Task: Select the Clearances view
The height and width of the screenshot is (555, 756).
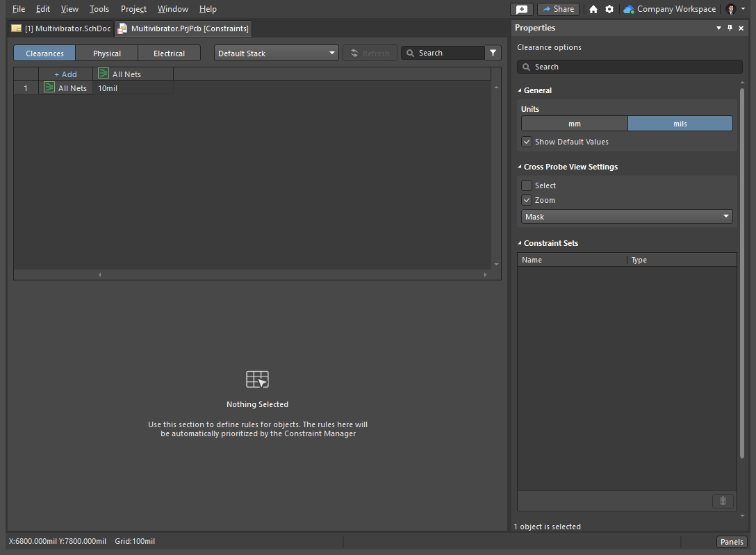Action: click(44, 53)
